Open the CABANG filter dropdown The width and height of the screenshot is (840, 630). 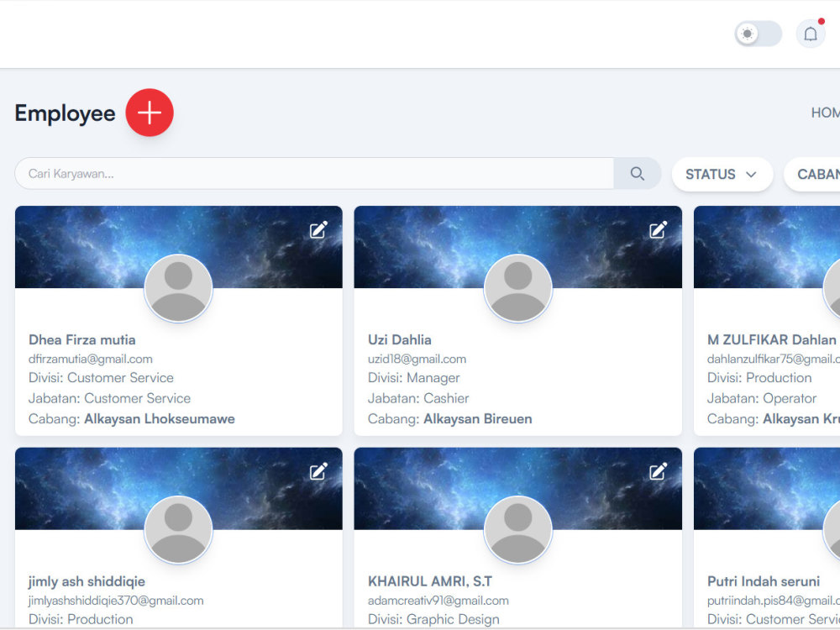(x=812, y=174)
